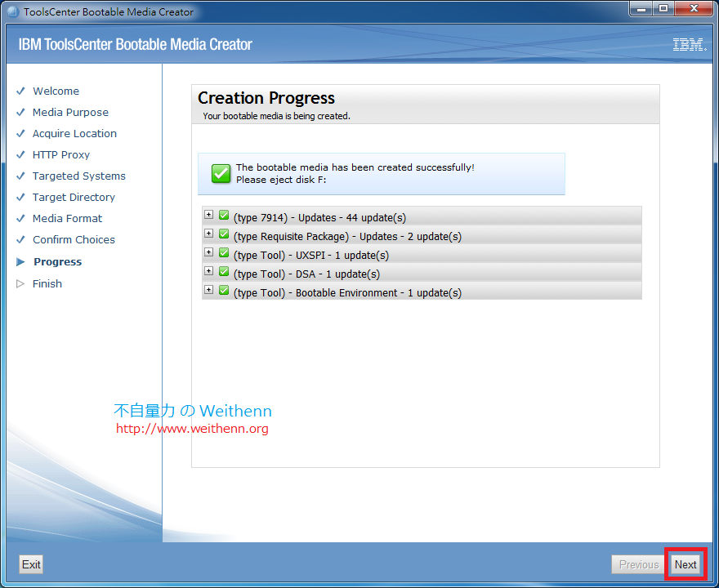Go to the Welcome step
The image size is (719, 588).
coord(56,91)
